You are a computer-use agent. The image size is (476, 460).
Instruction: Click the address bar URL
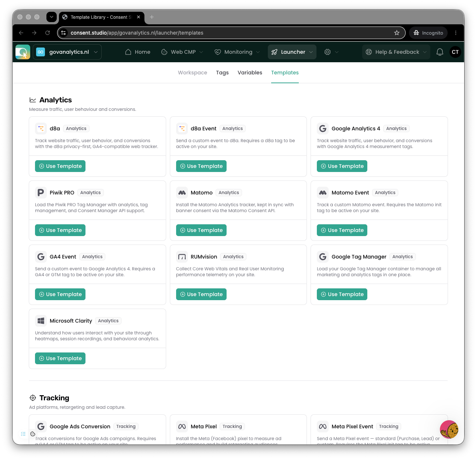click(x=137, y=33)
